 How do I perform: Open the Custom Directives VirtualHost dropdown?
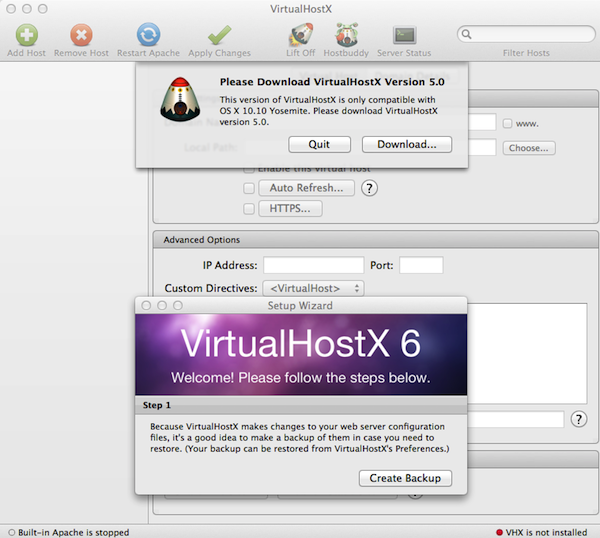pyautogui.click(x=313, y=288)
